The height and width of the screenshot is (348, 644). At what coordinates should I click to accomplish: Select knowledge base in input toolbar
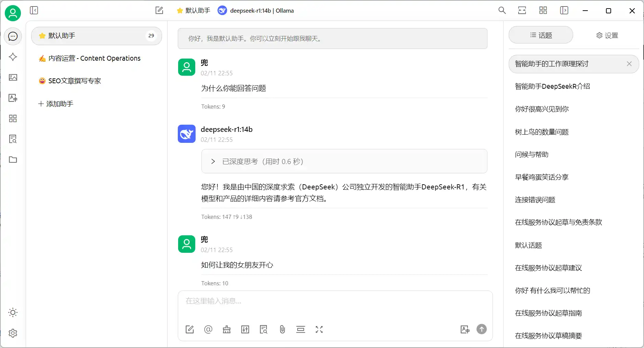coord(263,330)
